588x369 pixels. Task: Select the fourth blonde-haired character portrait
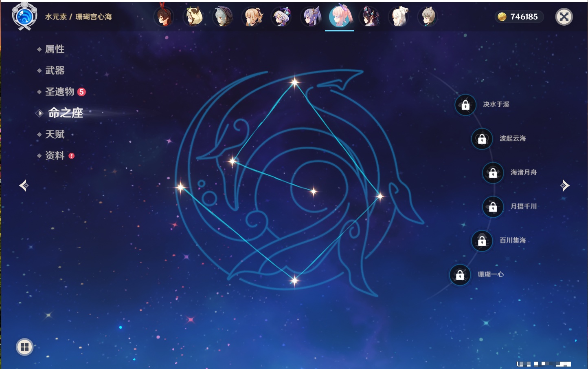click(x=252, y=17)
